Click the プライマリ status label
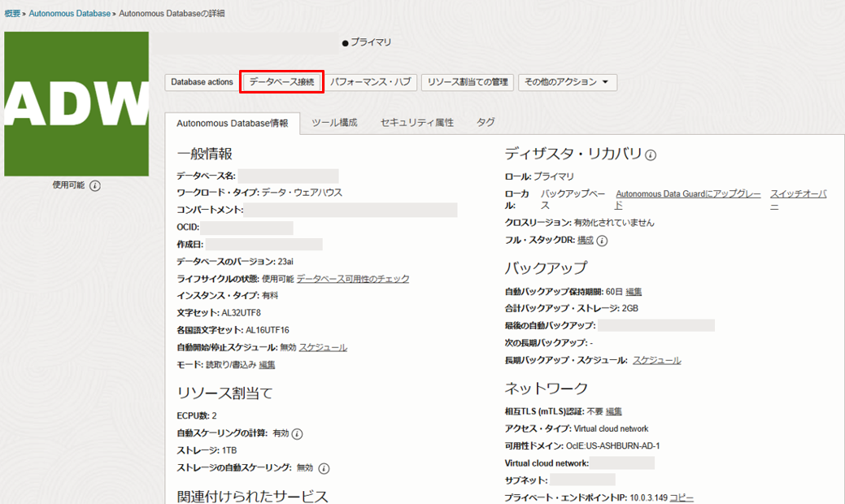 (x=371, y=42)
